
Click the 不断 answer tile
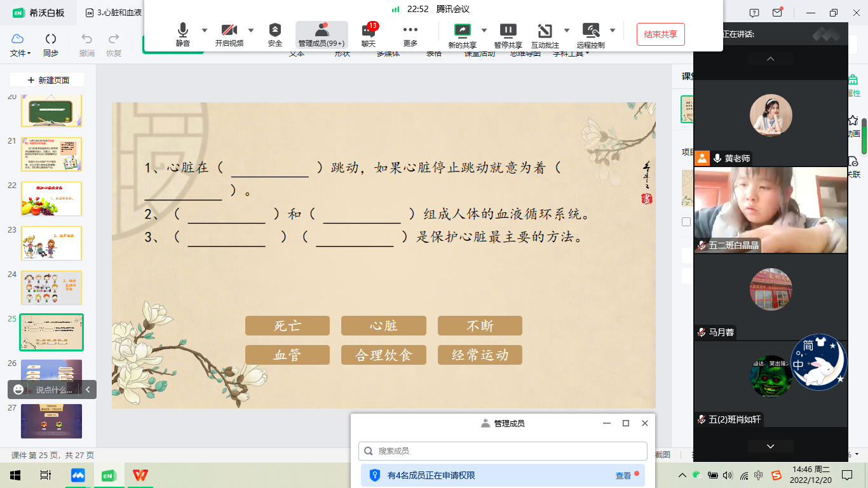coord(480,326)
